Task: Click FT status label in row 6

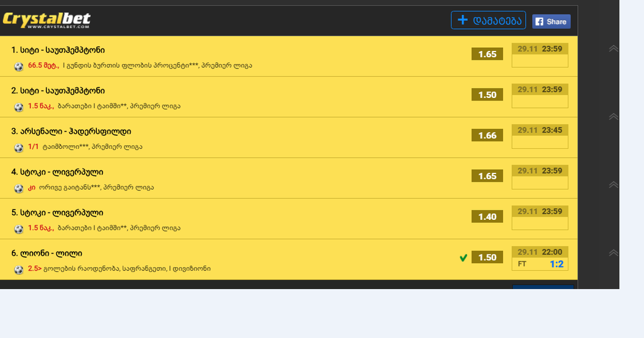Action: [522, 264]
